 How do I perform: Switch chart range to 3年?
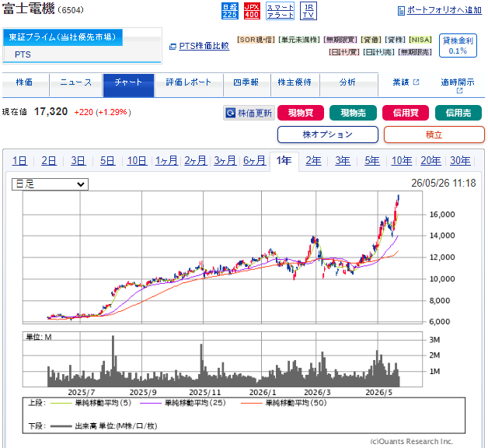[343, 161]
